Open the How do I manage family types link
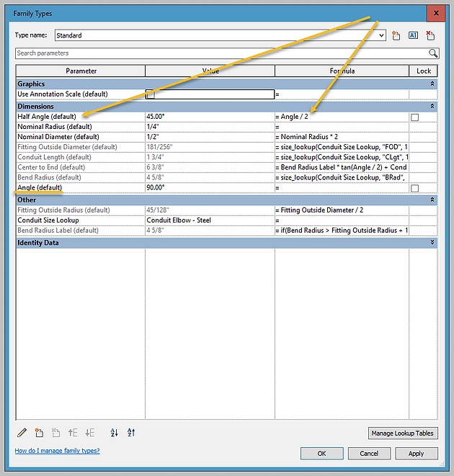The height and width of the screenshot is (476, 454). point(57,451)
